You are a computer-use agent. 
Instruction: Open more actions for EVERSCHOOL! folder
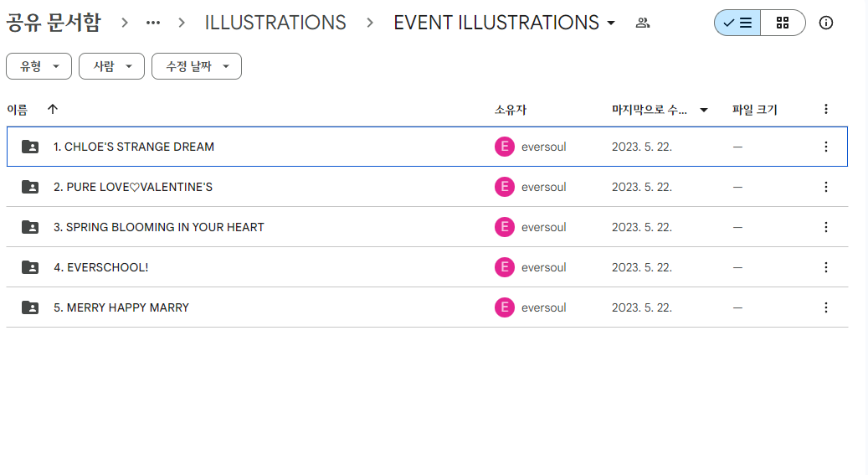826,267
